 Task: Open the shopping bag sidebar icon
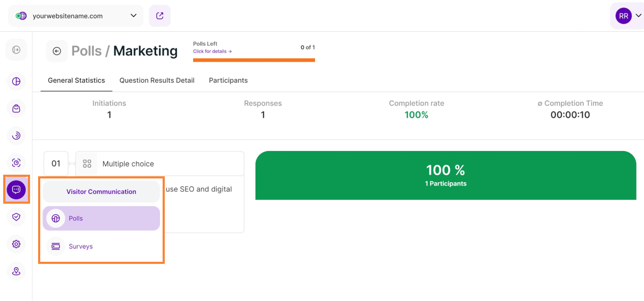point(16,109)
